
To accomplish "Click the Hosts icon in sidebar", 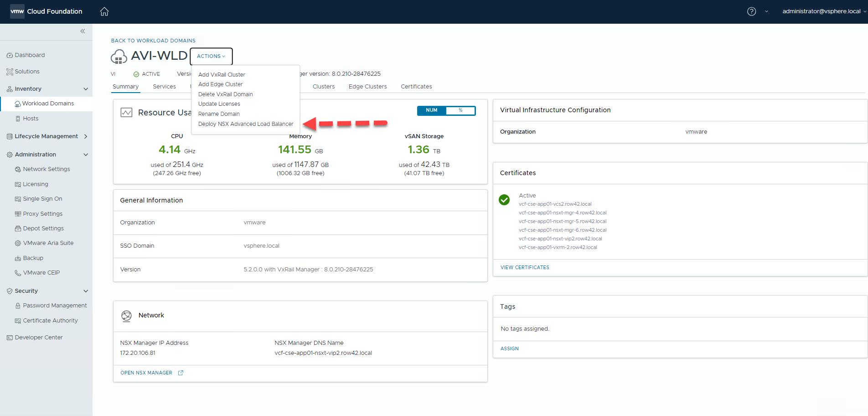I will click(x=18, y=119).
